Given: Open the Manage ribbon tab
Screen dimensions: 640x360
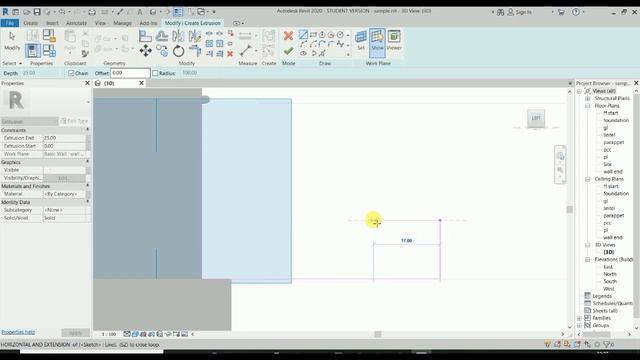Looking at the screenshot, I should 122,23.
